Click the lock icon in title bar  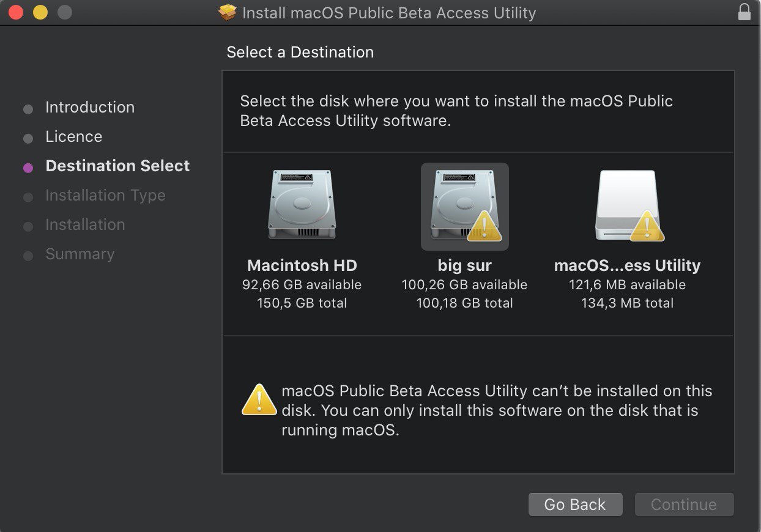744,12
